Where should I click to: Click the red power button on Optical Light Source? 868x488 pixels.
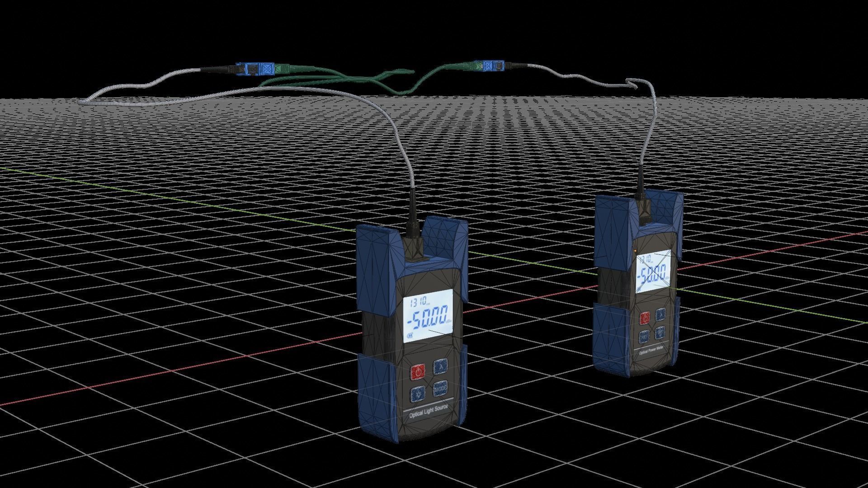tap(418, 371)
